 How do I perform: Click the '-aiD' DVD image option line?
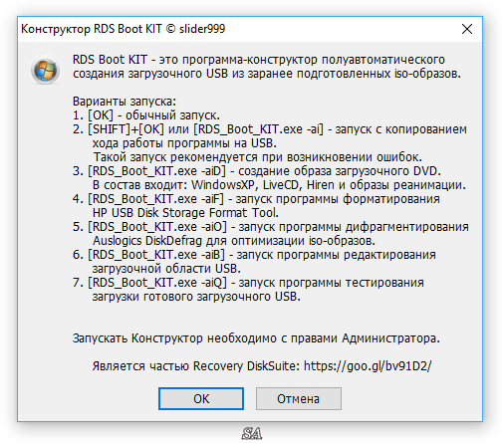click(257, 171)
